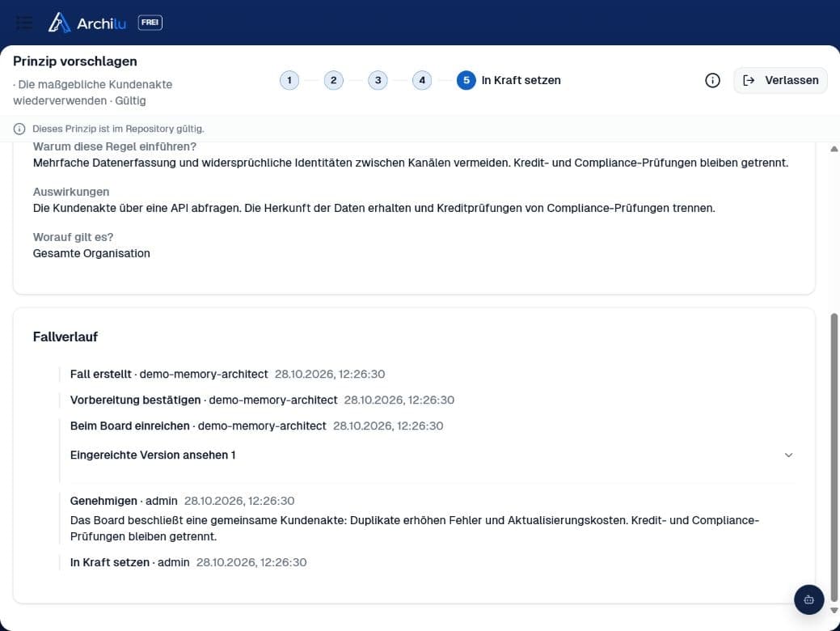The image size is (840, 631).
Task: Click the Beim Board einreichen history entry
Action: (256, 426)
